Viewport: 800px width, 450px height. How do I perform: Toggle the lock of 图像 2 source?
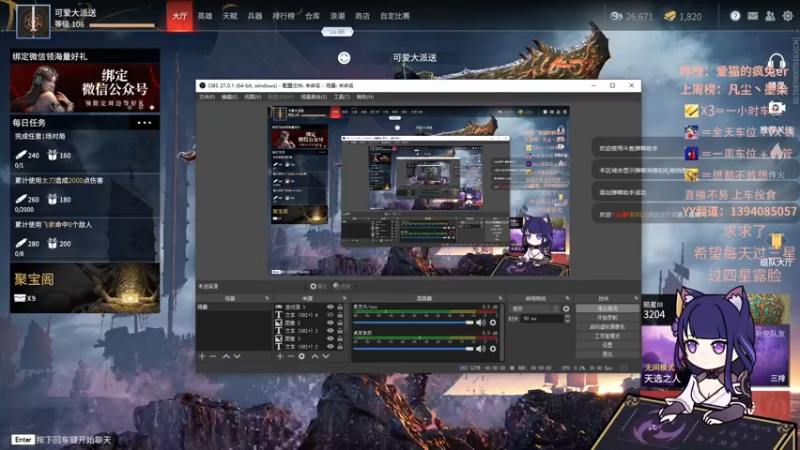coord(340,322)
